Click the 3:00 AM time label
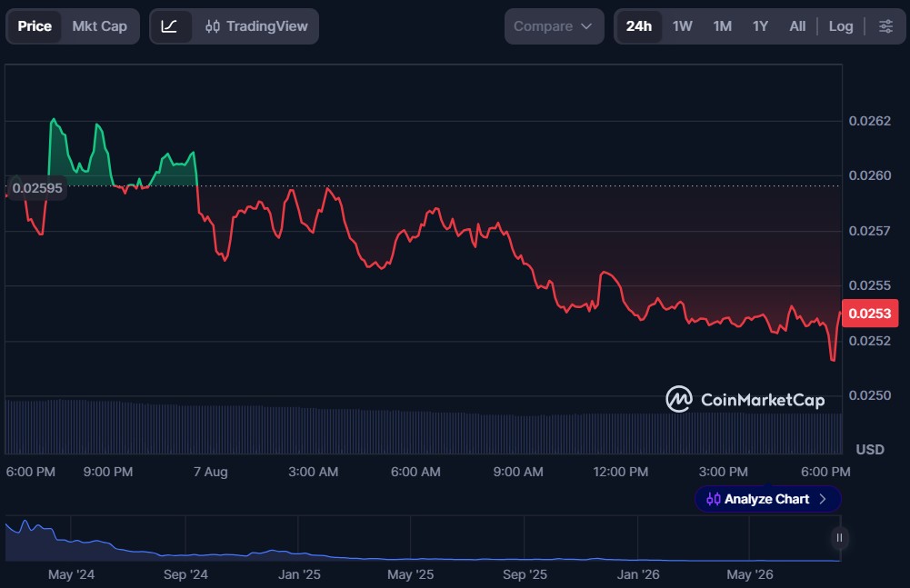 point(314,472)
